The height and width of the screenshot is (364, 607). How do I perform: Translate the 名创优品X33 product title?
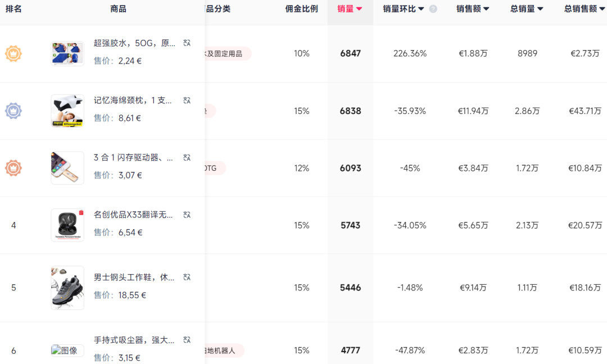pyautogui.click(x=187, y=215)
